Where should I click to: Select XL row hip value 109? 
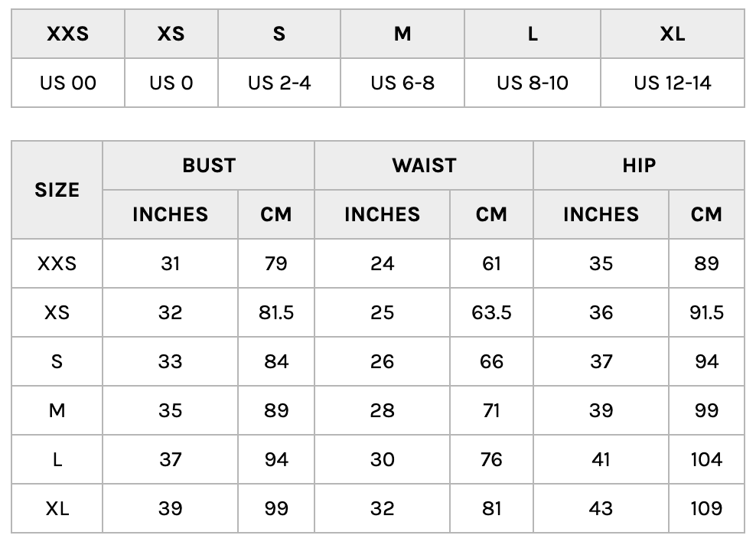705,508
